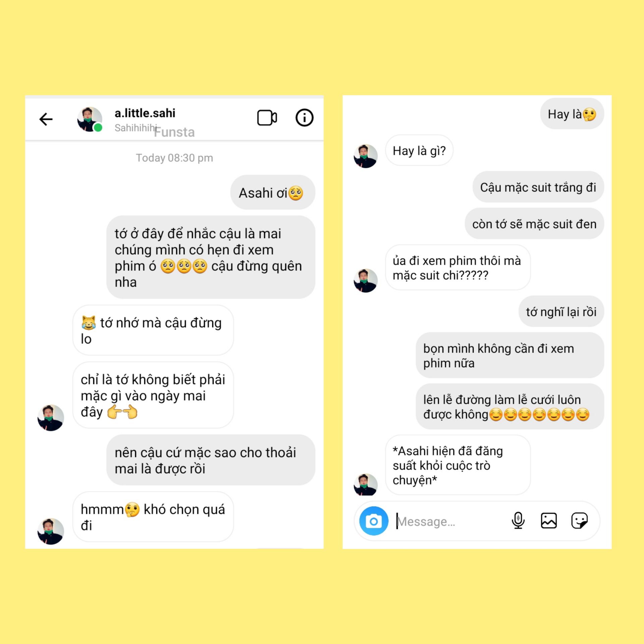Open conversation info circle icon

point(304,118)
